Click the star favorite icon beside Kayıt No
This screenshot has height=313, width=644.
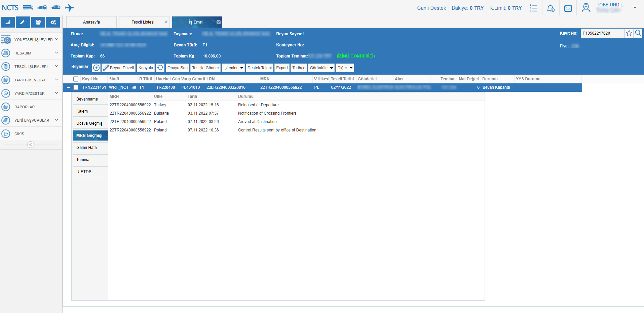point(629,33)
